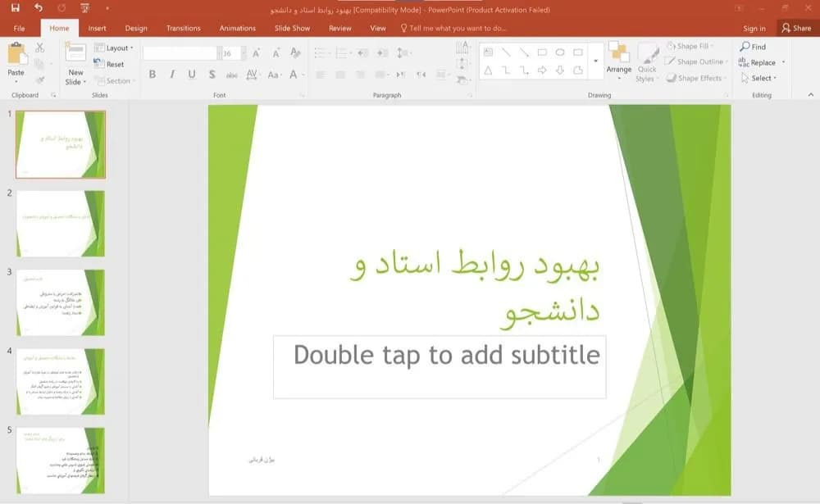Open the File menu
820x504 pixels.
20,28
